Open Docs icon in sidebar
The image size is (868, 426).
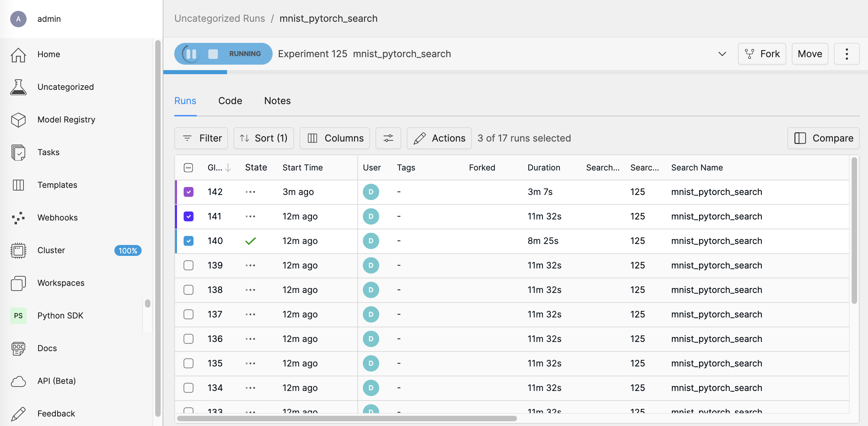[18, 348]
